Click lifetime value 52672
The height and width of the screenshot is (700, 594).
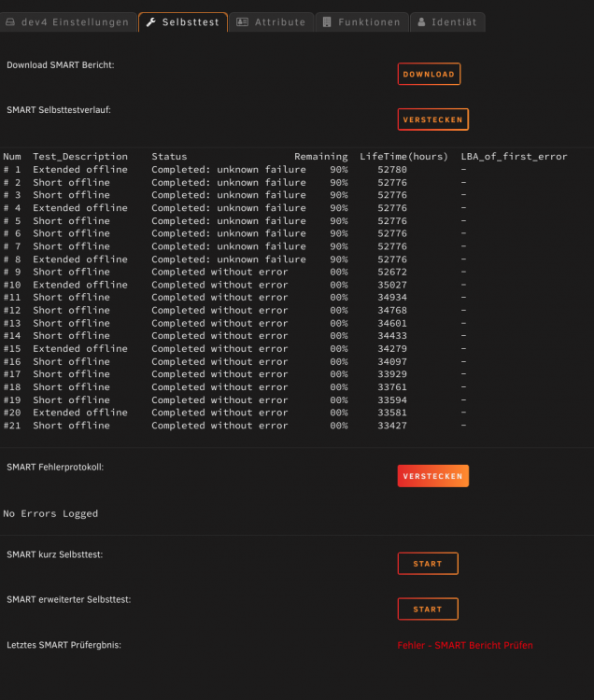tap(392, 272)
